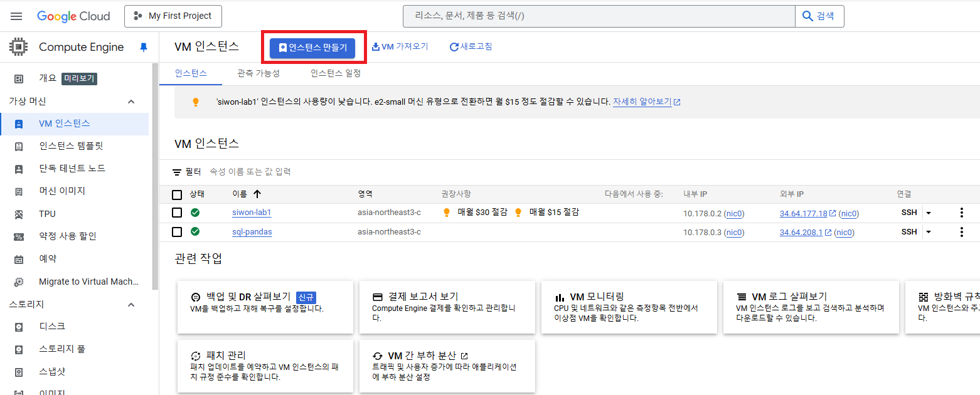Focus the resource search field
Image resolution: width=980 pixels, height=395 pixels.
(x=599, y=16)
